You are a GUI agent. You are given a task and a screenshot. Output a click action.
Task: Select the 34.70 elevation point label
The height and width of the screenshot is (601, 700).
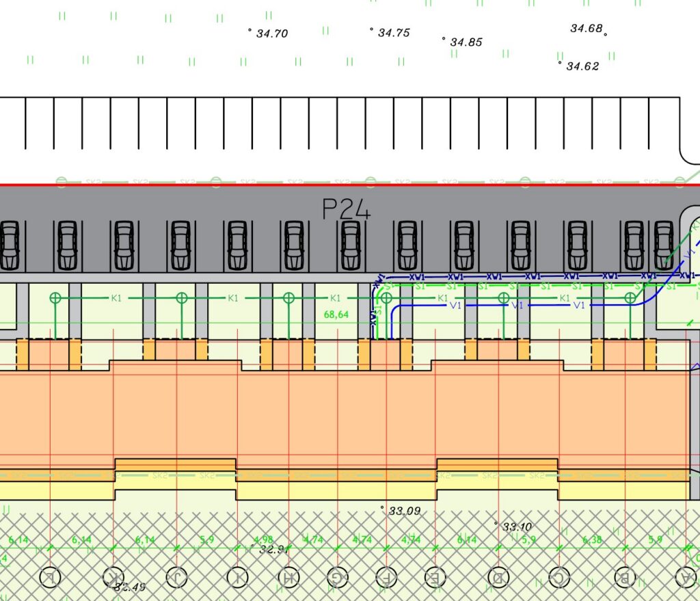(x=271, y=34)
